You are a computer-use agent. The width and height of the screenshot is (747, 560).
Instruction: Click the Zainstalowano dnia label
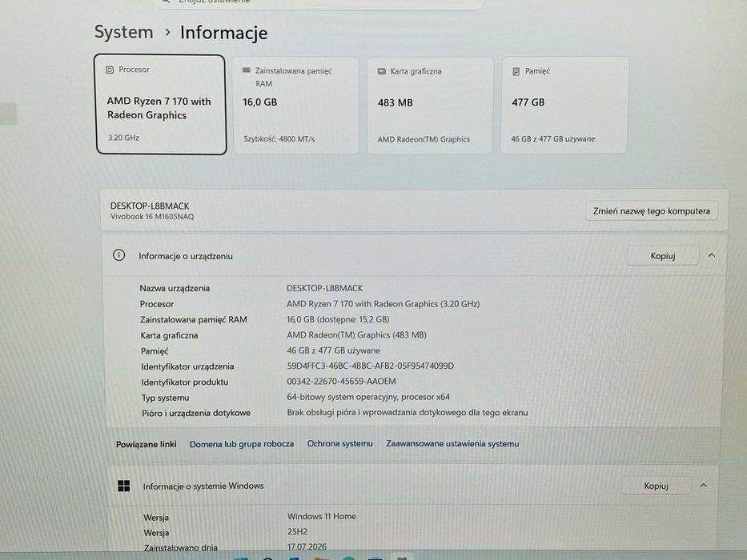(x=181, y=548)
